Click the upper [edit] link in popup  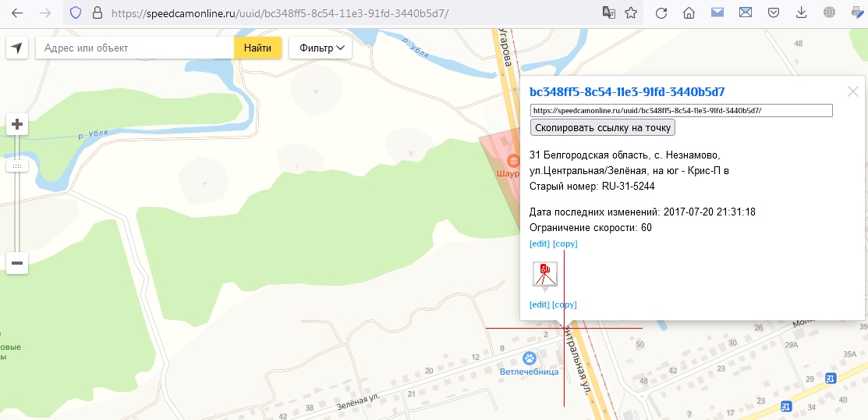coord(539,244)
